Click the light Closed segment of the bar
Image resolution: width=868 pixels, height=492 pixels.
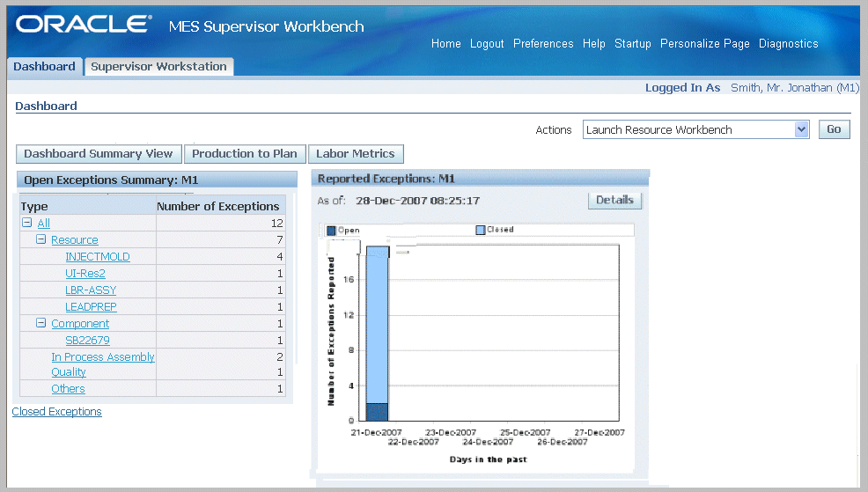[x=377, y=325]
